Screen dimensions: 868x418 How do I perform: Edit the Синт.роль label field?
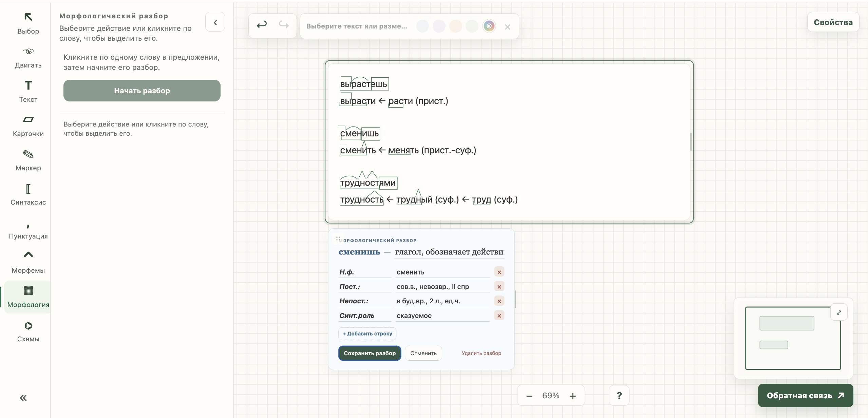[x=365, y=316]
